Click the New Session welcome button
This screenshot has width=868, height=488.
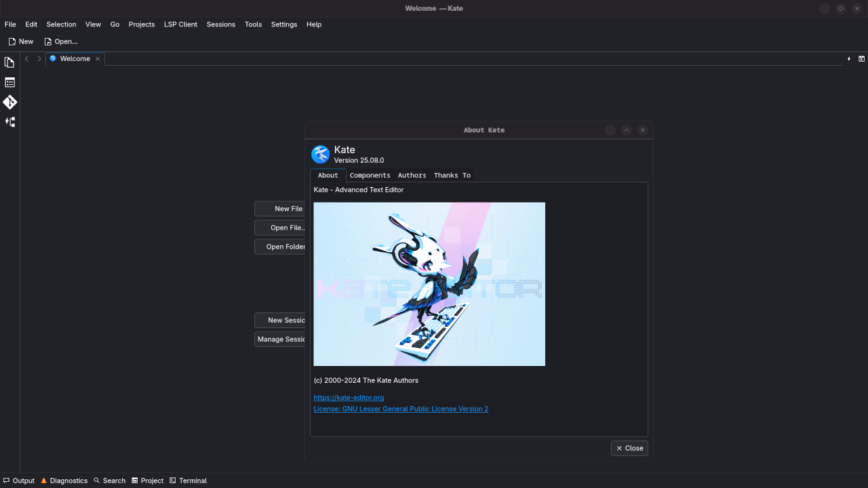(x=280, y=320)
